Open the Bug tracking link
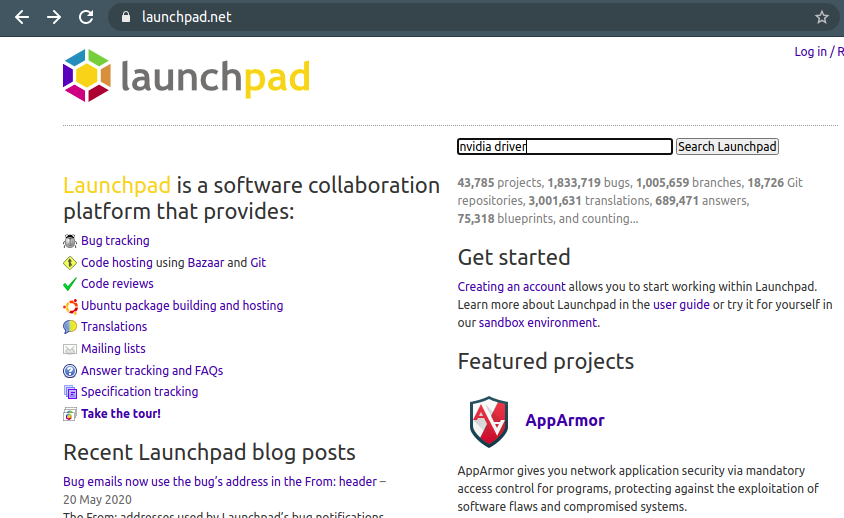 [115, 241]
